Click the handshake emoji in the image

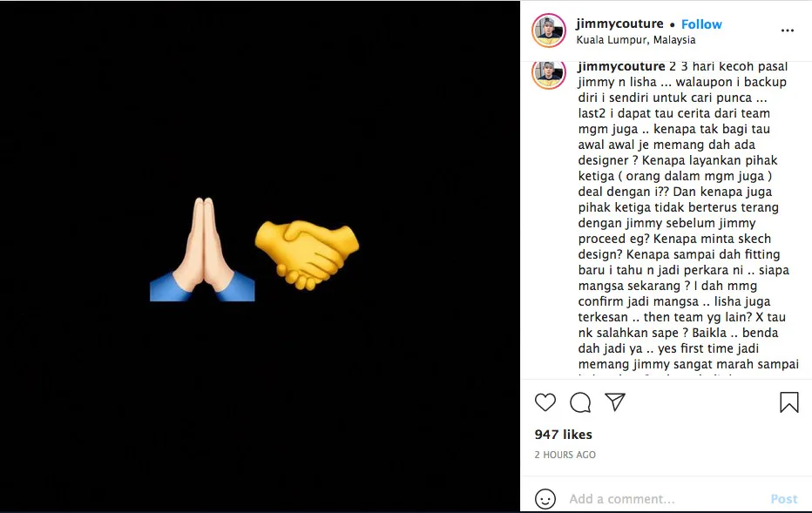coord(305,253)
